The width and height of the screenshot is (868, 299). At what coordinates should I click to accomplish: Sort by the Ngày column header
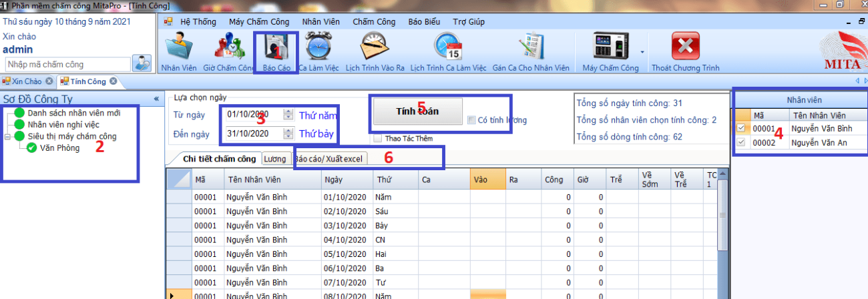[346, 180]
